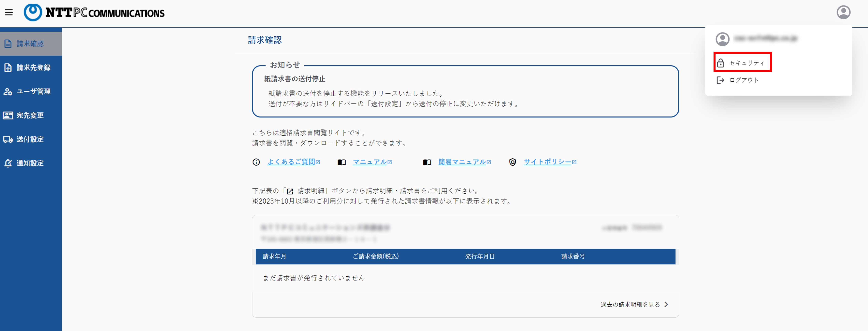Screen dimensions: 868x331
Task: Click the 請求確認 document icon
Action: [8, 44]
